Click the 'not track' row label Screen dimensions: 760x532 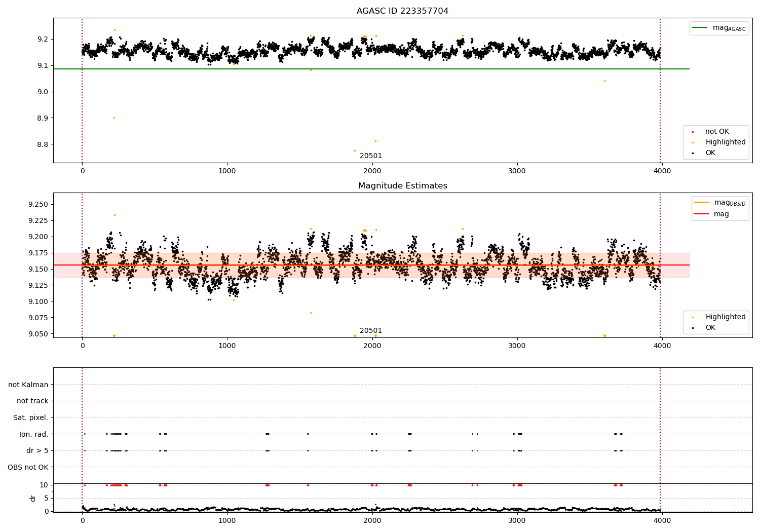(x=32, y=401)
